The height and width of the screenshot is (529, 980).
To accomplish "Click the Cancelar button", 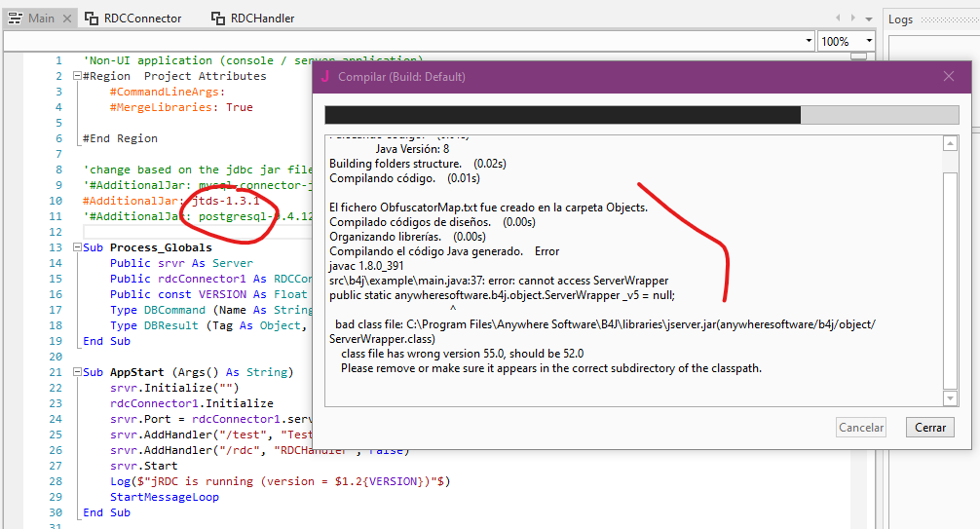I will [x=860, y=427].
